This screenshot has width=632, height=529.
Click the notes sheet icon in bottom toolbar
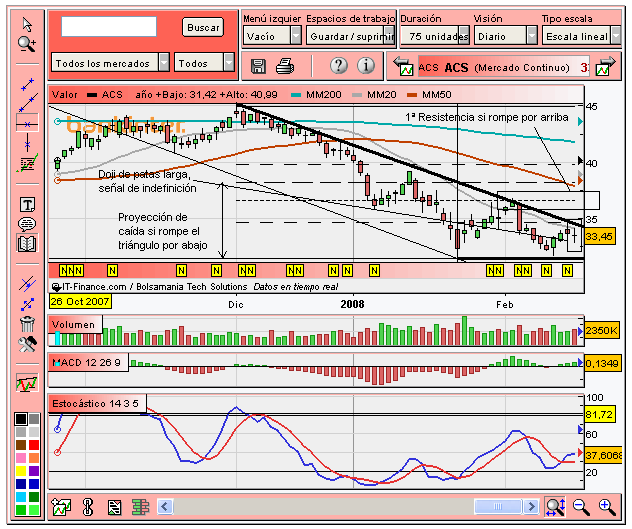114,507
